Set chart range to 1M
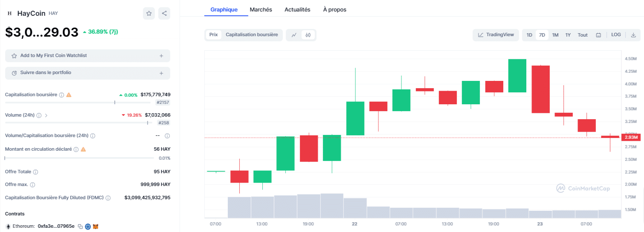Screen dimensions: 644x232 tap(555, 35)
